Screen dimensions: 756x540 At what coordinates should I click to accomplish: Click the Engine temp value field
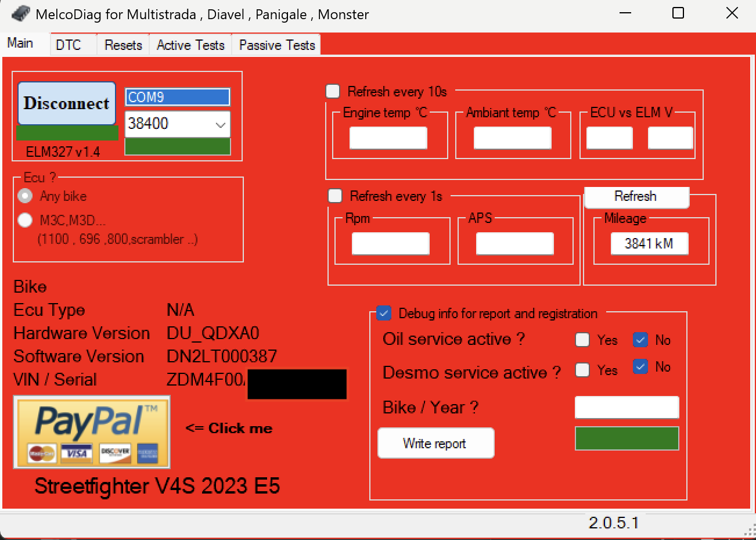(x=388, y=138)
